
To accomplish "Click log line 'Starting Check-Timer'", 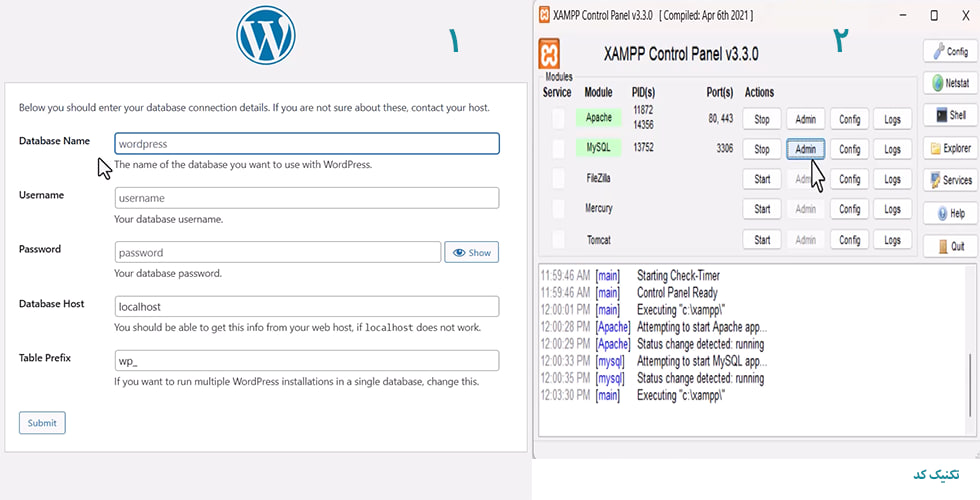I will click(x=678, y=276).
